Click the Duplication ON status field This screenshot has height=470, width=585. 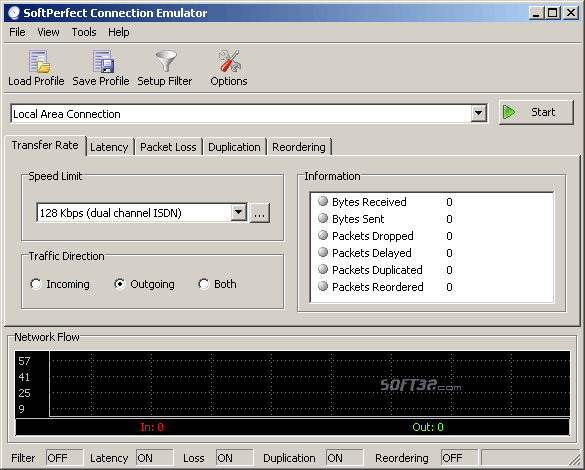click(344, 458)
